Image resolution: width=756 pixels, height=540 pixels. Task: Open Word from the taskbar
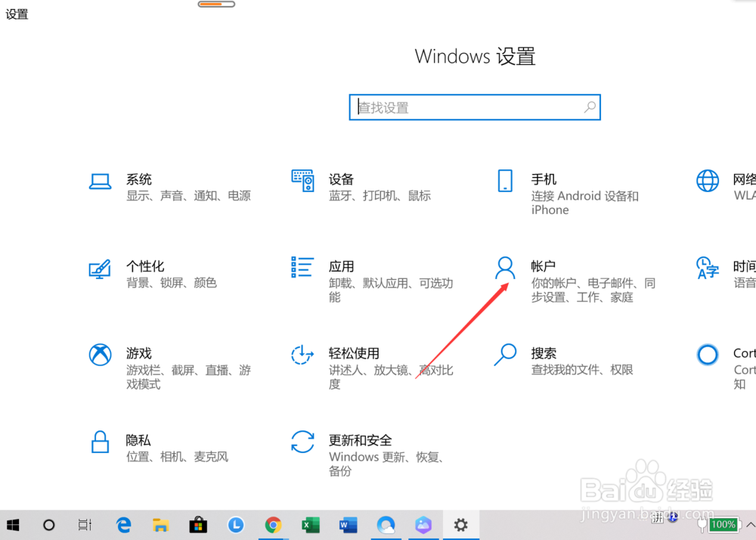coord(348,524)
